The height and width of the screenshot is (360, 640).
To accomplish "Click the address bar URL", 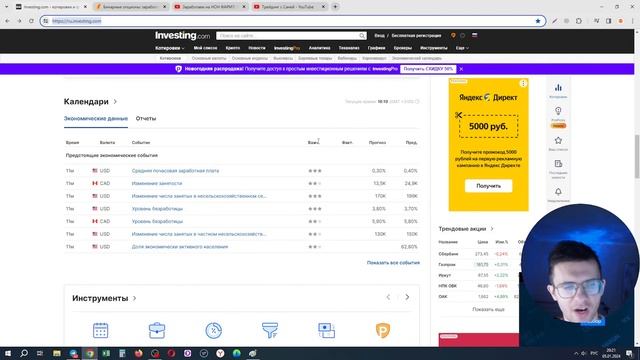I will point(77,21).
